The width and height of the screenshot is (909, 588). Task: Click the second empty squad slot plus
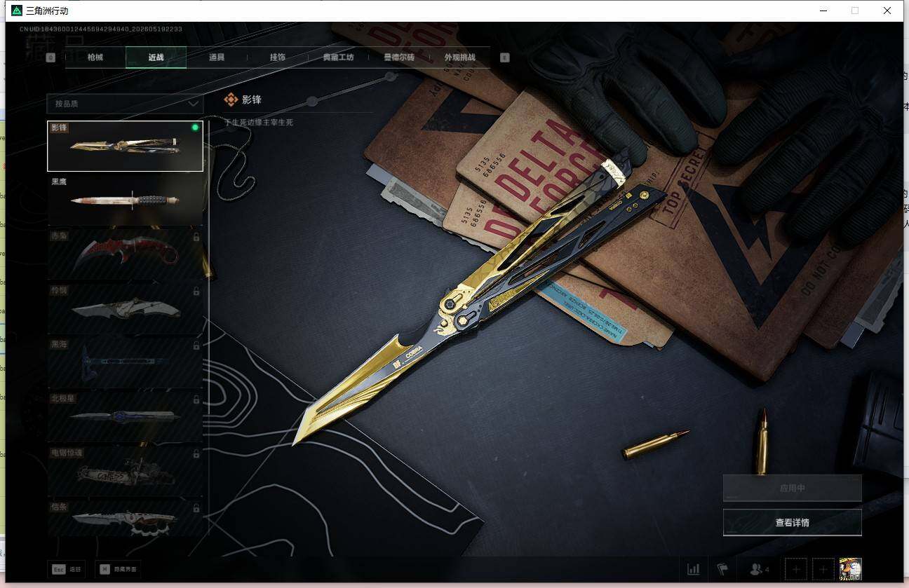click(823, 569)
